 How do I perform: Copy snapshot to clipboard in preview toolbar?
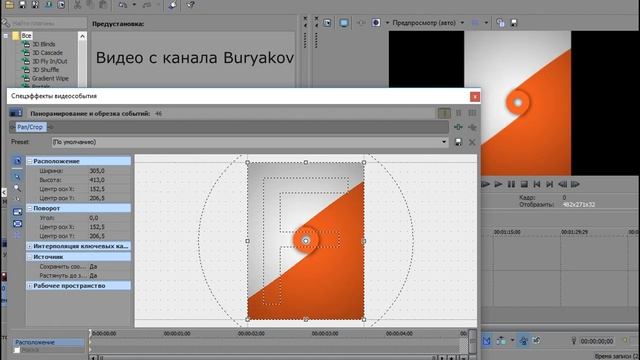click(500, 23)
